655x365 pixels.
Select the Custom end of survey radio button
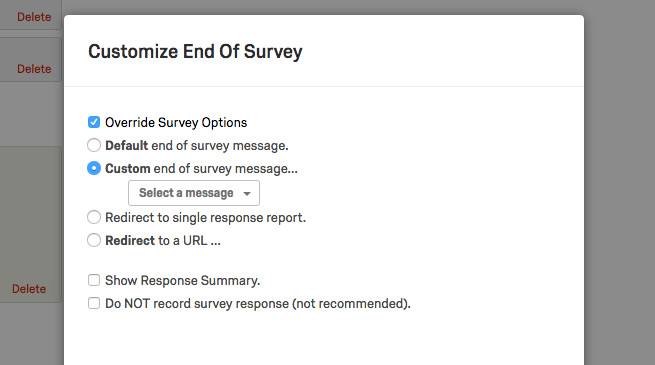(x=94, y=168)
